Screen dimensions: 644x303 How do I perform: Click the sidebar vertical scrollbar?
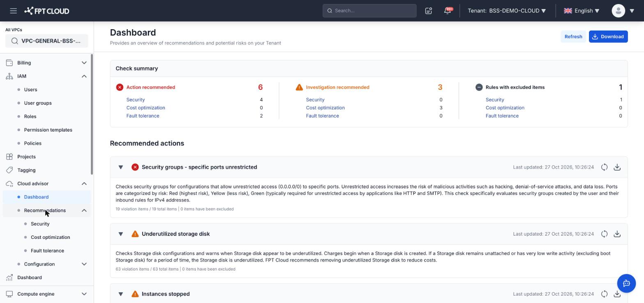pyautogui.click(x=92, y=114)
